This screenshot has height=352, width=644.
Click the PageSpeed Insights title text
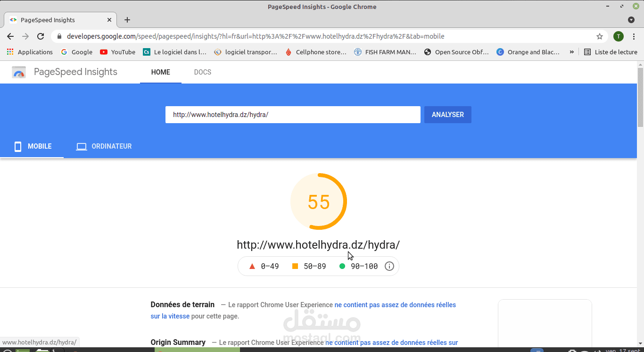(x=75, y=72)
